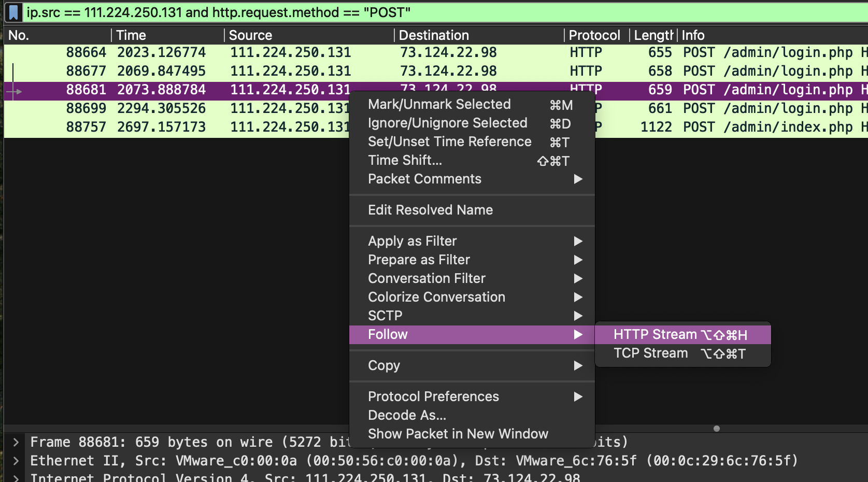
Task: Open the Time Shift… dialog
Action: [x=405, y=161]
